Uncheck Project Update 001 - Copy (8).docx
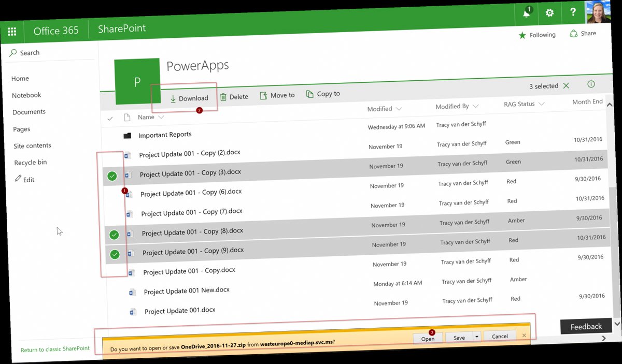Image resolution: width=622 pixels, height=364 pixels. point(114,235)
